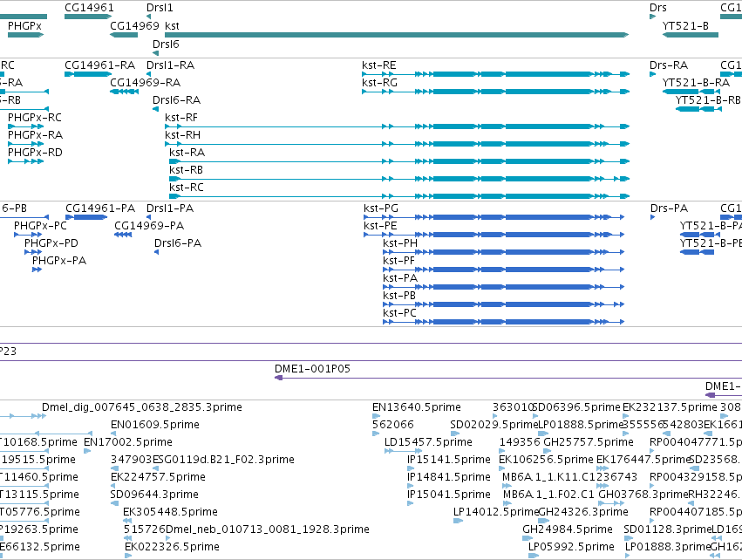Screen dimensions: 742x560
Task: Select the PHGPx gene arrow
Action: click(25, 35)
